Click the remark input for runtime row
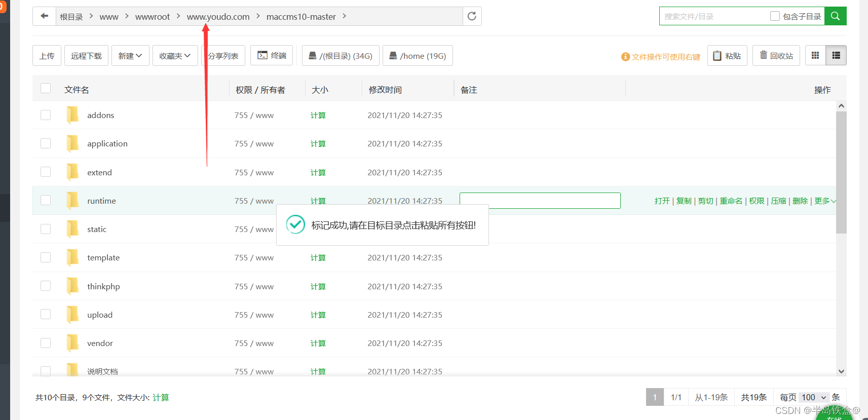Image resolution: width=868 pixels, height=420 pixels. (540, 201)
